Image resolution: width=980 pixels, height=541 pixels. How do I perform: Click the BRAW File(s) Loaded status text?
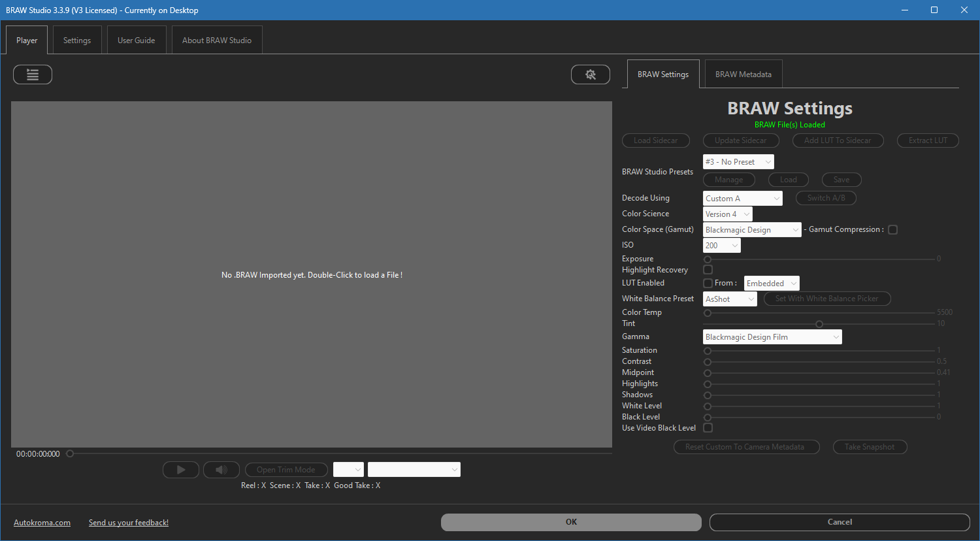pyautogui.click(x=790, y=125)
